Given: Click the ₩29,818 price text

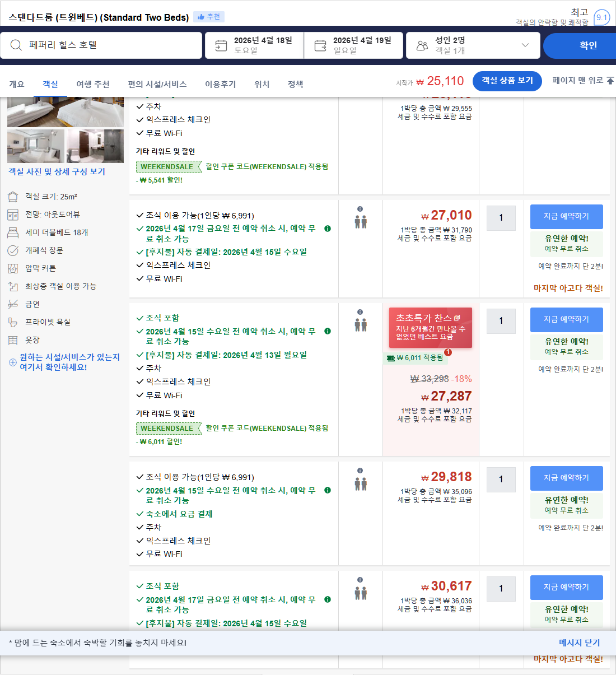Looking at the screenshot, I should pos(446,477).
